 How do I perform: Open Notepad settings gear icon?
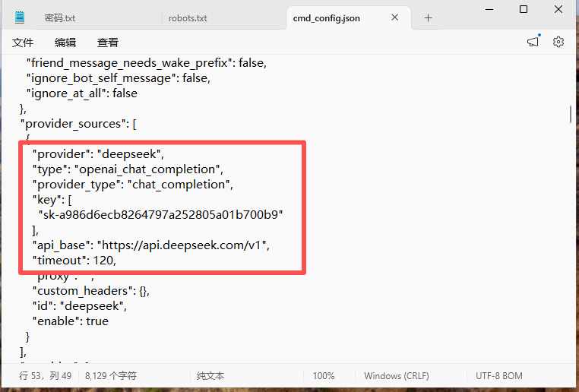click(x=558, y=42)
